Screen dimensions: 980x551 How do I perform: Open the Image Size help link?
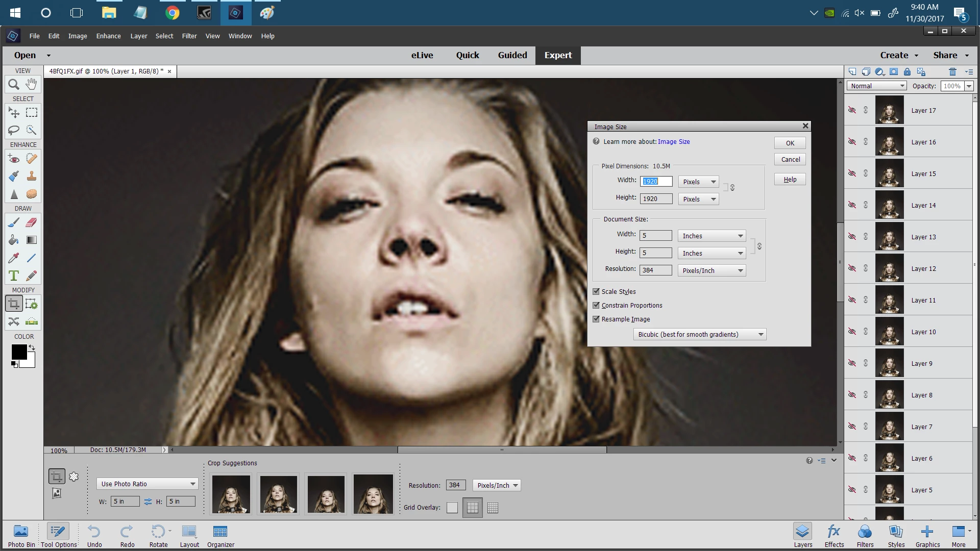pos(673,142)
